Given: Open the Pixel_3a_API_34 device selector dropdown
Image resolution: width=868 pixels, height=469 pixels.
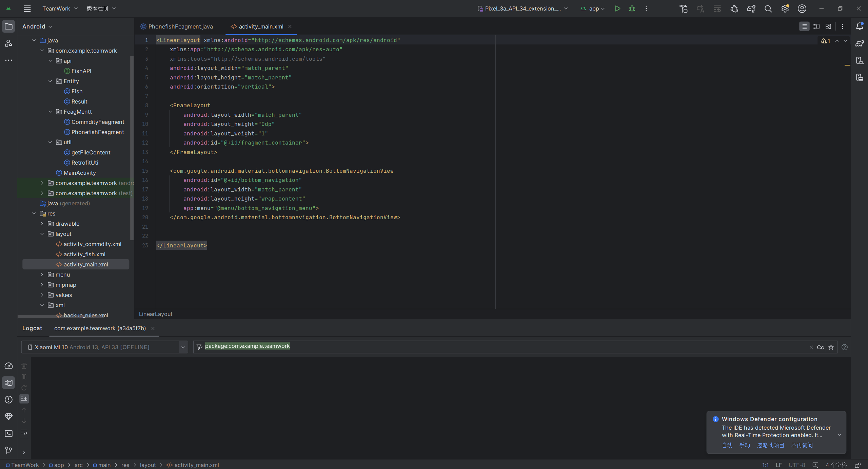Looking at the screenshot, I should click(x=522, y=9).
